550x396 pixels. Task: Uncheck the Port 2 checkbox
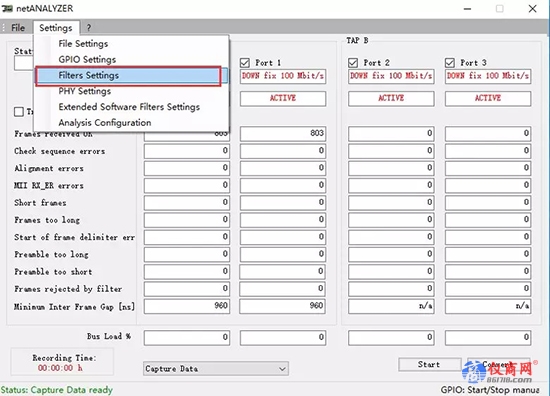(353, 63)
